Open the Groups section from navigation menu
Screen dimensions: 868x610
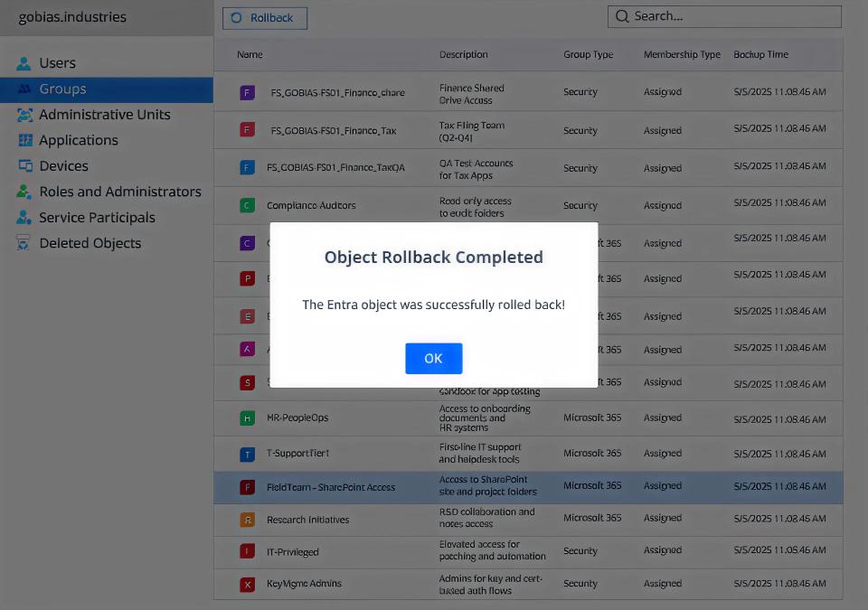(61, 89)
